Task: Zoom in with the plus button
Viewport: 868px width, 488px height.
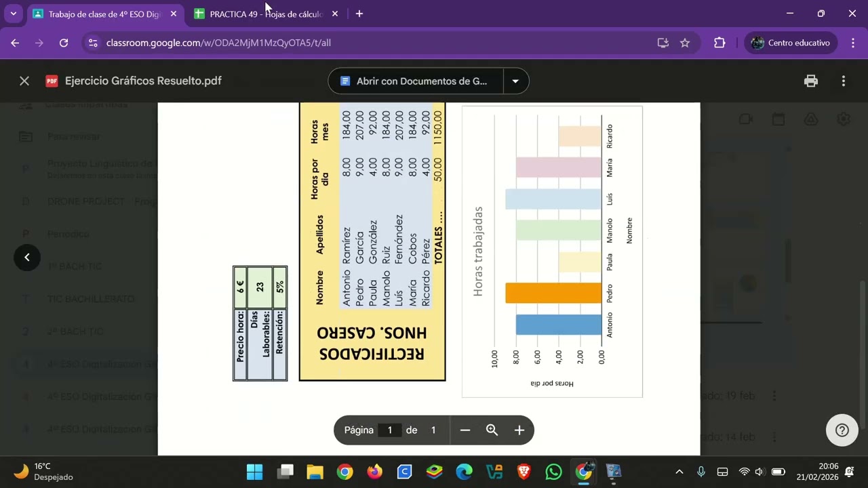Action: [519, 430]
